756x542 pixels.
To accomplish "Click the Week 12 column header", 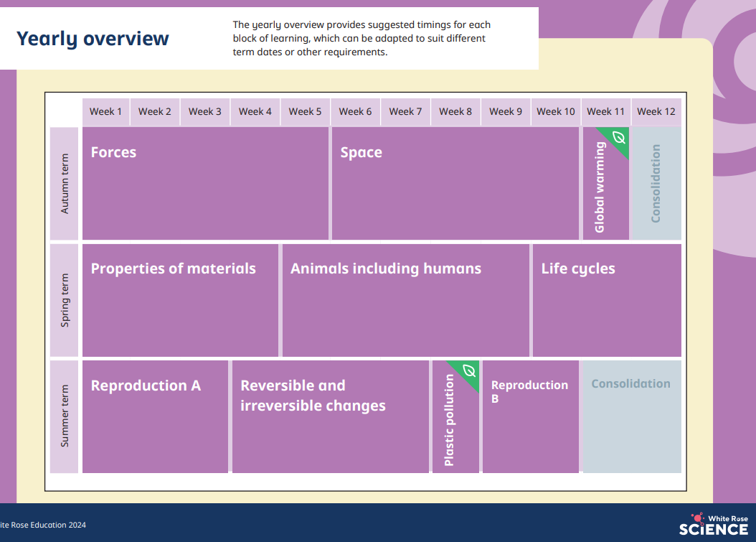I will pos(656,111).
